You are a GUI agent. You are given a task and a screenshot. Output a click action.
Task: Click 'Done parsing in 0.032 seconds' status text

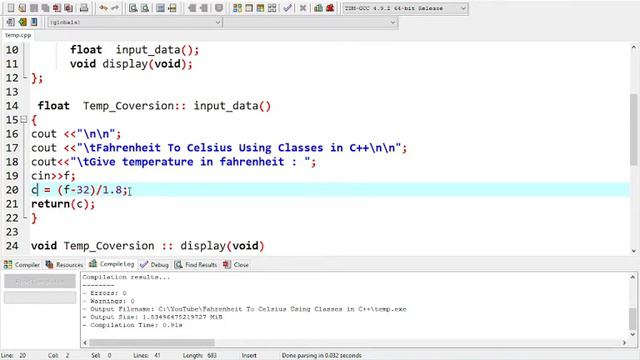tap(322, 356)
